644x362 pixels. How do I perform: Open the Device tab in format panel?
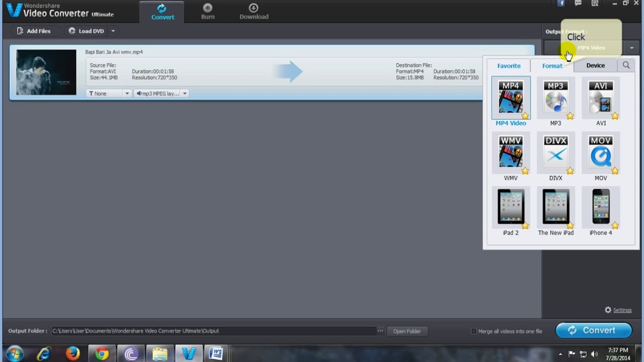point(595,65)
